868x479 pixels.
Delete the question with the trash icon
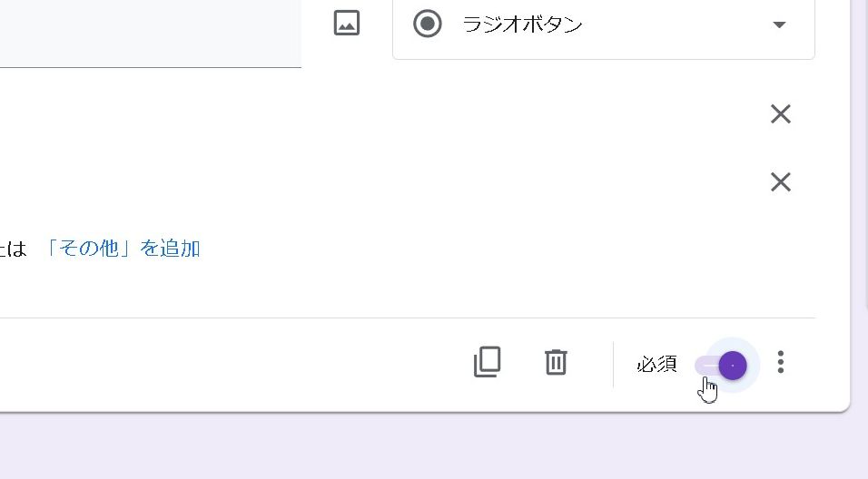556,363
